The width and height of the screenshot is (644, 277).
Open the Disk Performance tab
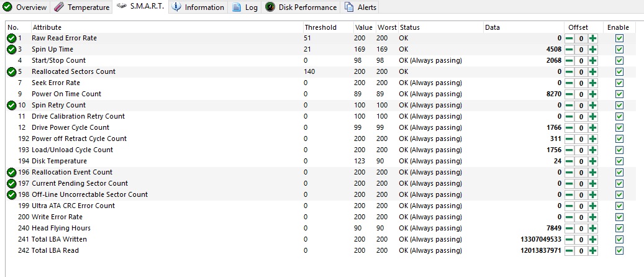[301, 7]
